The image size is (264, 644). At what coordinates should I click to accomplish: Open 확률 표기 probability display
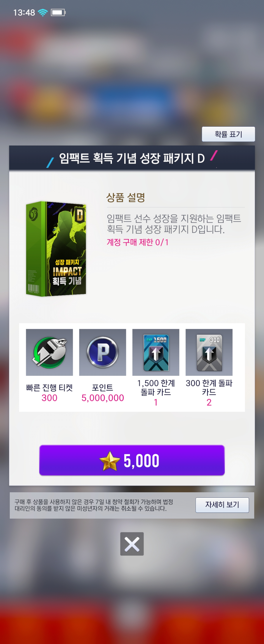pos(228,134)
